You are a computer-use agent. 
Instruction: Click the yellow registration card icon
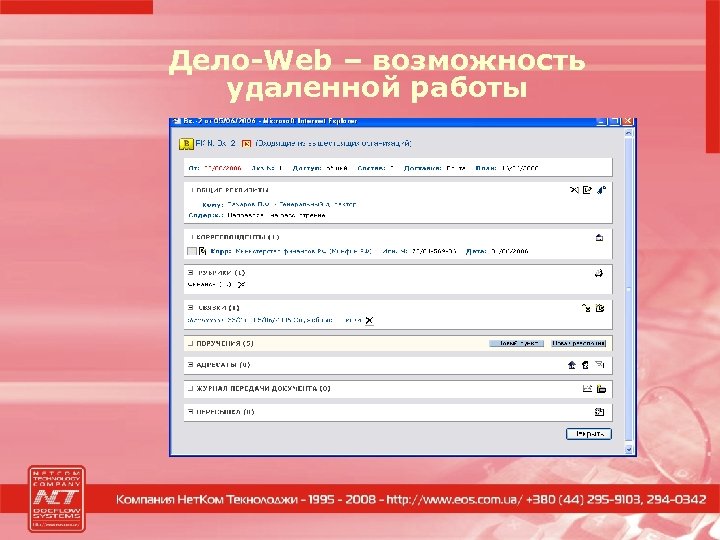point(186,144)
